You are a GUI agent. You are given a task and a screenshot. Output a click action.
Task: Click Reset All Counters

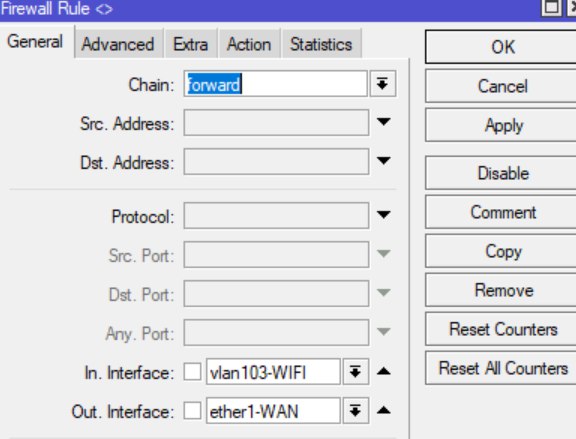[x=502, y=368]
